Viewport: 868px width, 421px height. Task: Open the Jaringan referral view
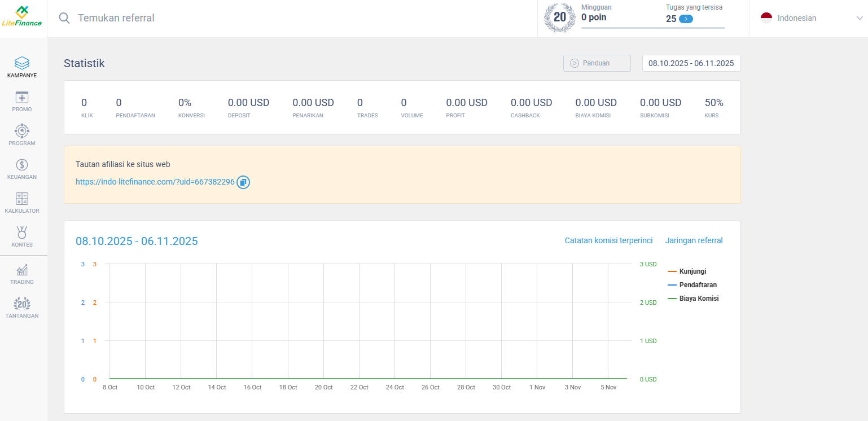pyautogui.click(x=694, y=240)
